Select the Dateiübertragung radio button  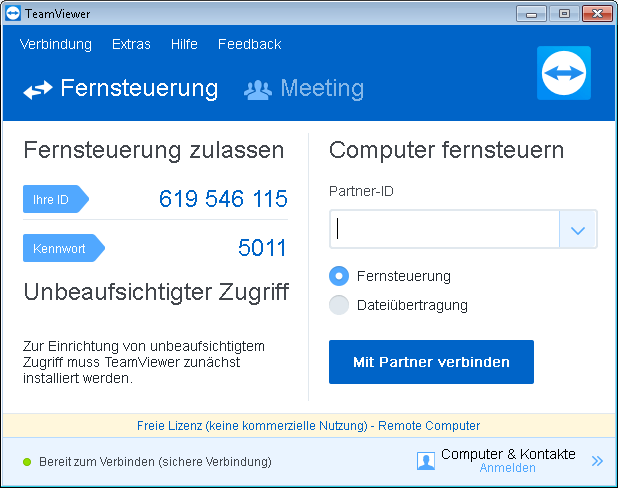click(339, 305)
